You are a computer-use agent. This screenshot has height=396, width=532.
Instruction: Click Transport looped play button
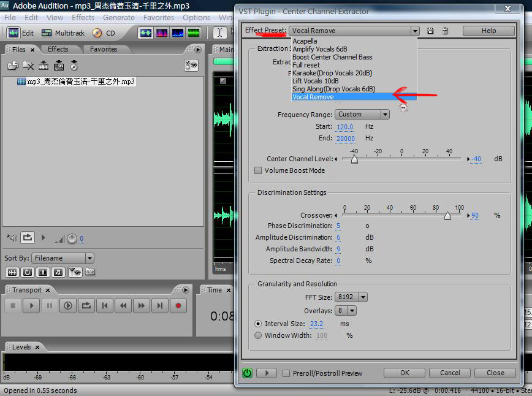pos(86,306)
